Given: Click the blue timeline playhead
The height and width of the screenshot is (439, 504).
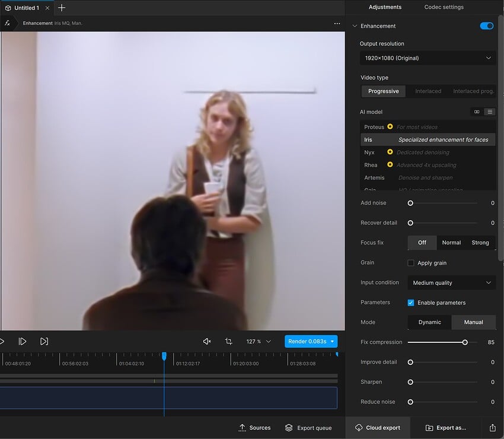Looking at the screenshot, I should point(164,356).
